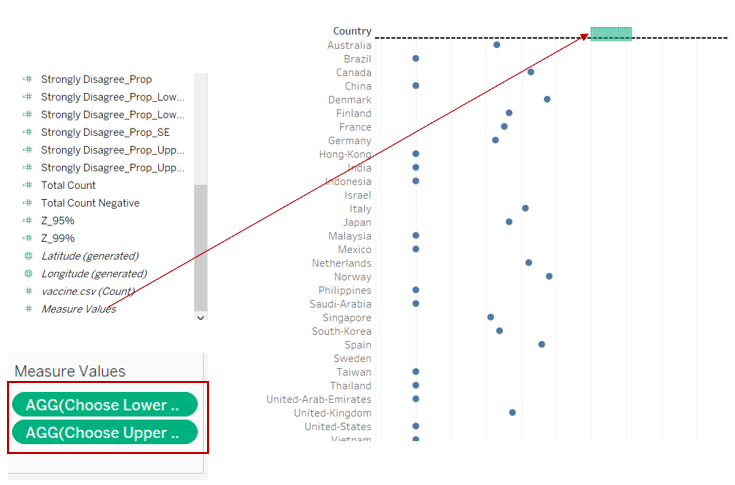Screen dimensions: 735x485
Task: Click the hash icon beside Measure Values
Action: [x=28, y=309]
